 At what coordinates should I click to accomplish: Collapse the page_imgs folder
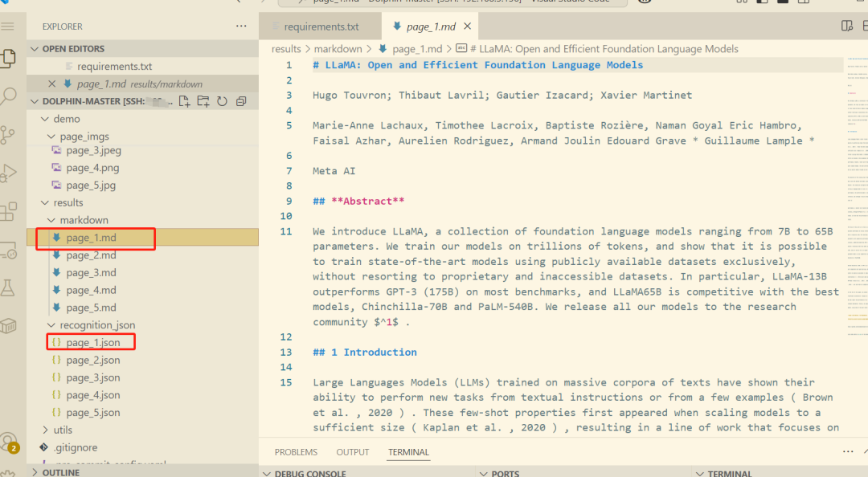pos(51,137)
